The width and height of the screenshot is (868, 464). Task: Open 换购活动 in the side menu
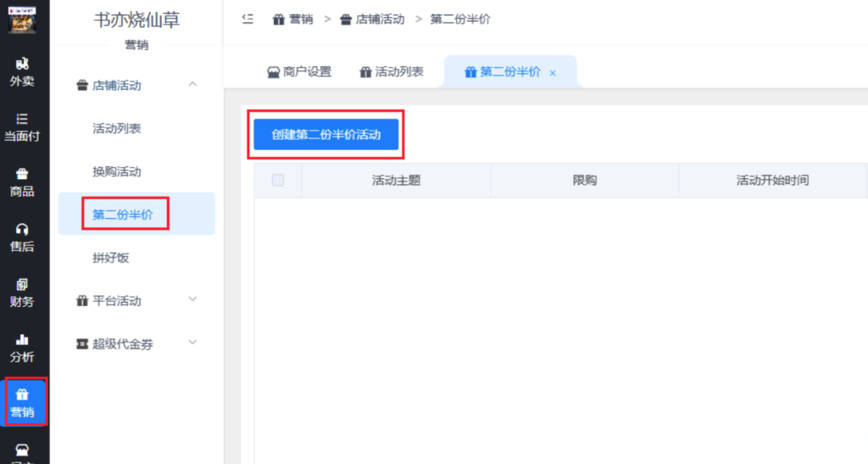[117, 171]
